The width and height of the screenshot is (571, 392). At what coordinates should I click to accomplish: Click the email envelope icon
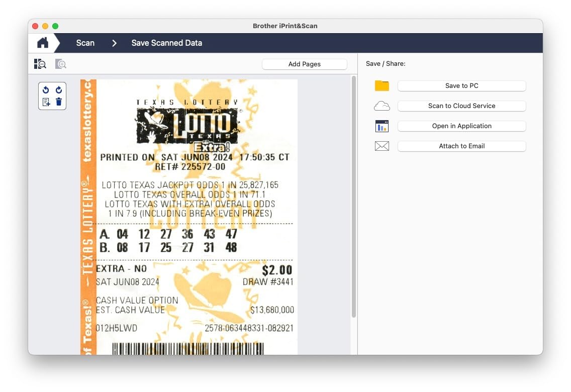pyautogui.click(x=382, y=146)
